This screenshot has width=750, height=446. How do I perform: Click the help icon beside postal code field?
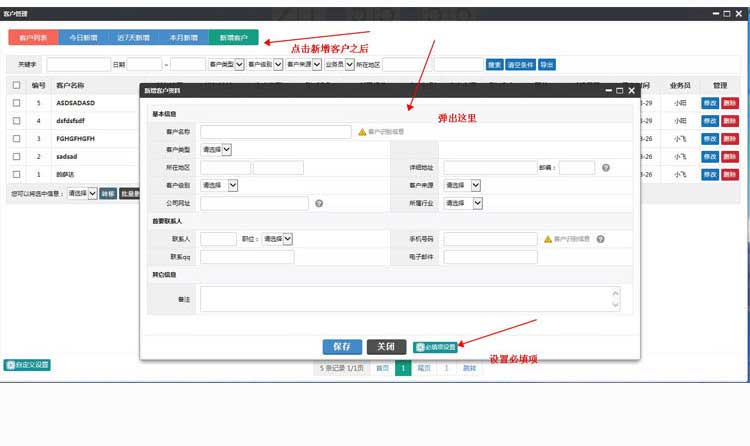click(x=606, y=167)
